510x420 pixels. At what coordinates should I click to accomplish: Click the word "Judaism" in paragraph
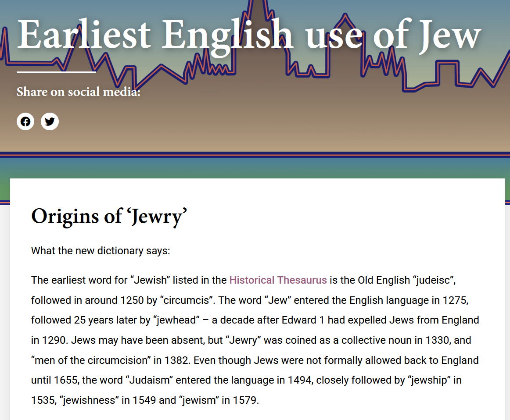[x=149, y=380]
